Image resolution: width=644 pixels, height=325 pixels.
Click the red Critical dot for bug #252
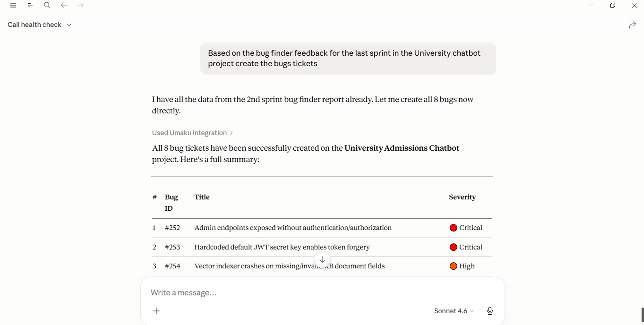click(453, 228)
